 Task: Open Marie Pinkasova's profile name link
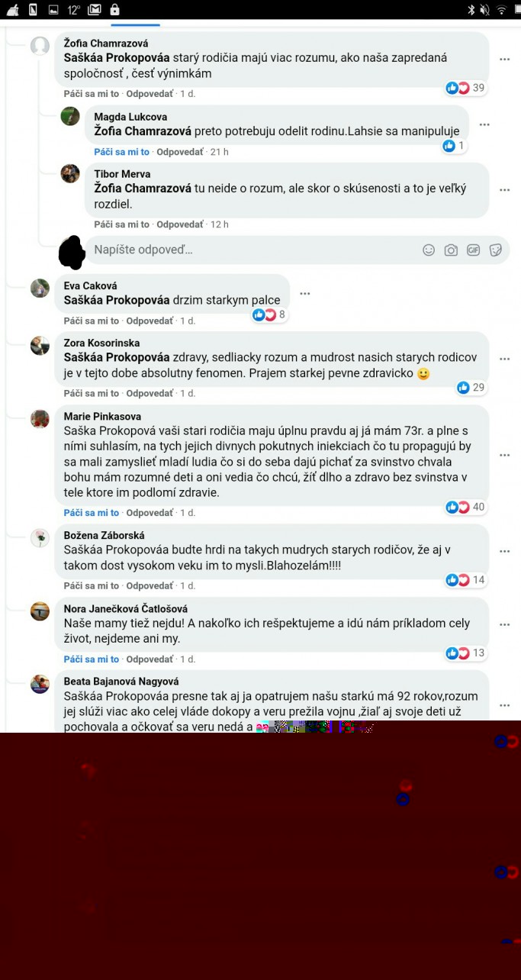[x=102, y=416]
